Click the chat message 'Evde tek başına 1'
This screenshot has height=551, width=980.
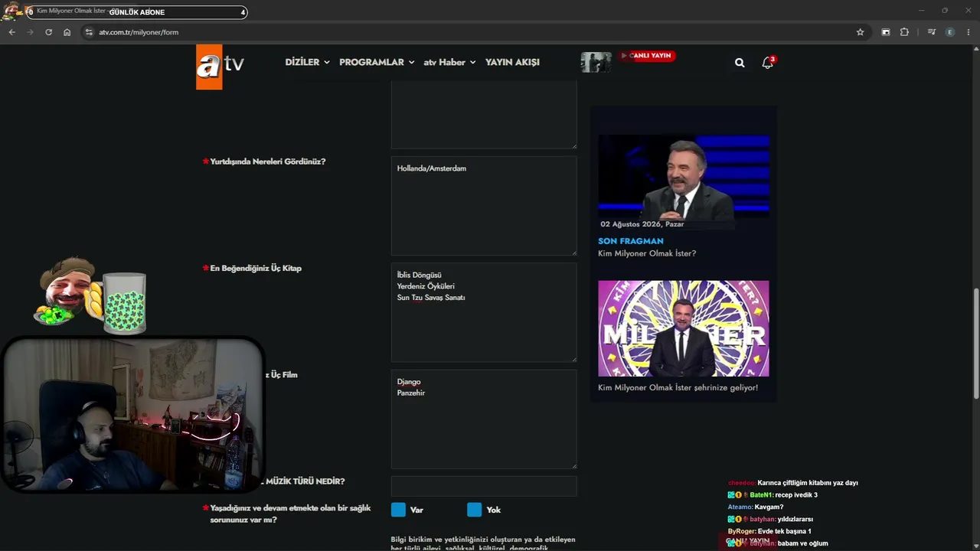(x=784, y=531)
